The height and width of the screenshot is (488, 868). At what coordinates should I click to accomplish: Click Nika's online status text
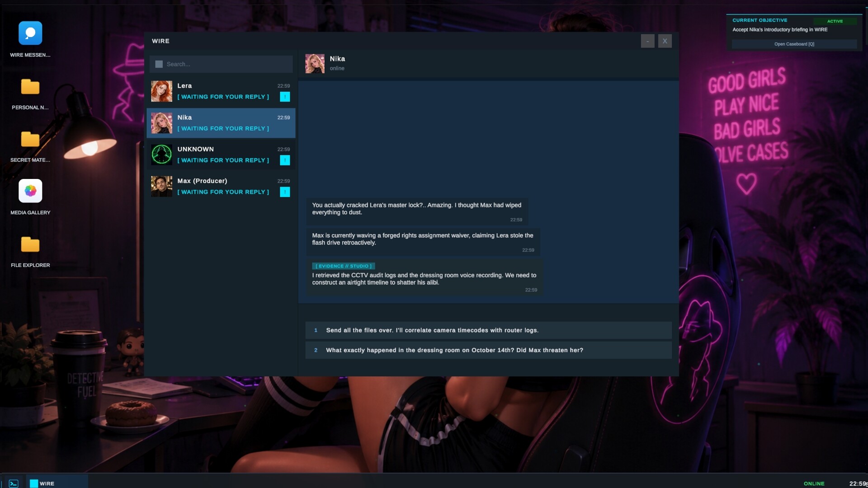(x=337, y=68)
